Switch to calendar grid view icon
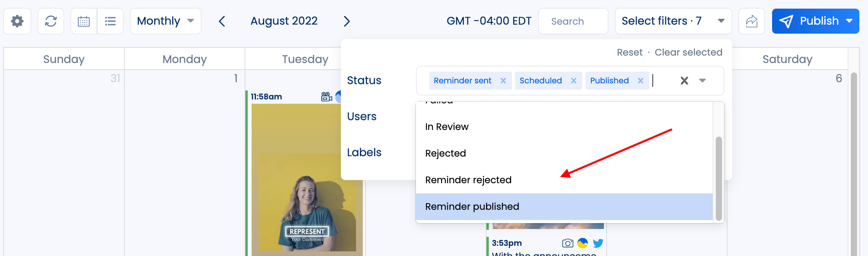This screenshot has height=256, width=868. (84, 21)
